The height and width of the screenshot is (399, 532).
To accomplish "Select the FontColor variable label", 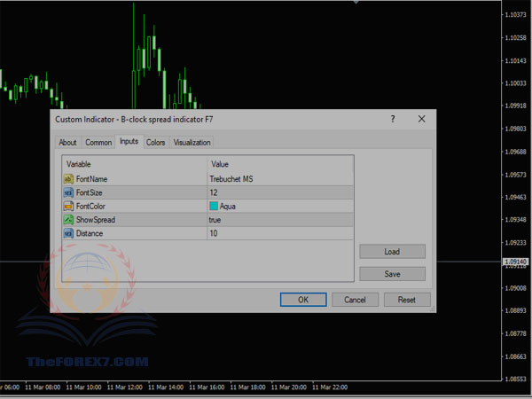I will coord(90,206).
